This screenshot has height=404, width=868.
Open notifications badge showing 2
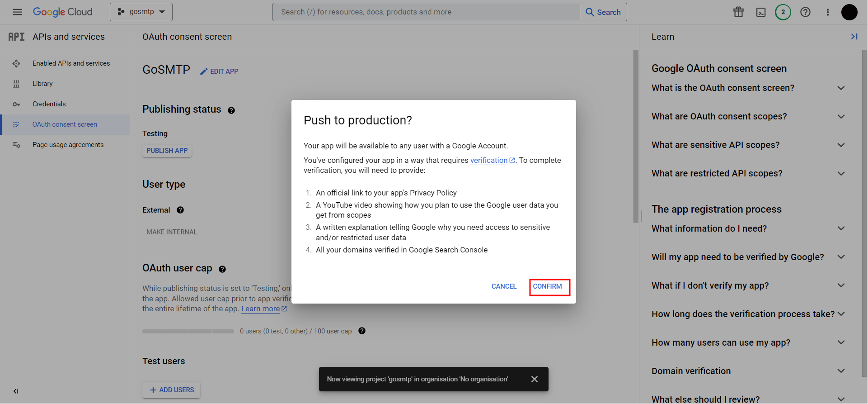pyautogui.click(x=783, y=12)
